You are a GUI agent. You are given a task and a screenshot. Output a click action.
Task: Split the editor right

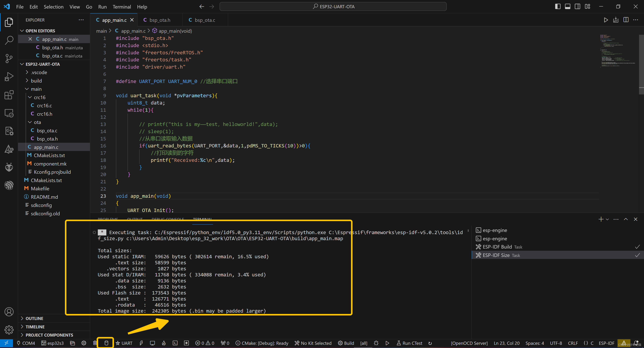point(626,20)
